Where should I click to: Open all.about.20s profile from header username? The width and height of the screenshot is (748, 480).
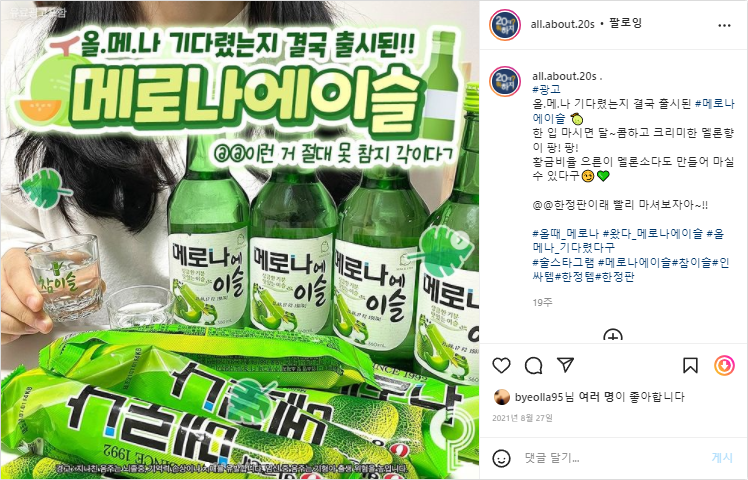(x=562, y=24)
